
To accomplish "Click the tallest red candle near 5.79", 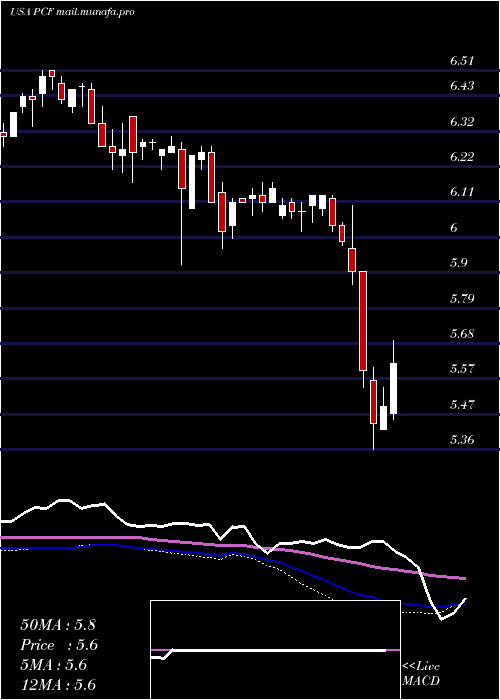I will click(363, 321).
